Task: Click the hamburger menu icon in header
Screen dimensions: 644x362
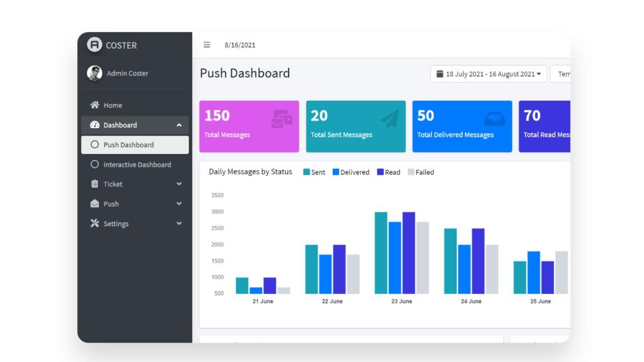Action: tap(207, 45)
